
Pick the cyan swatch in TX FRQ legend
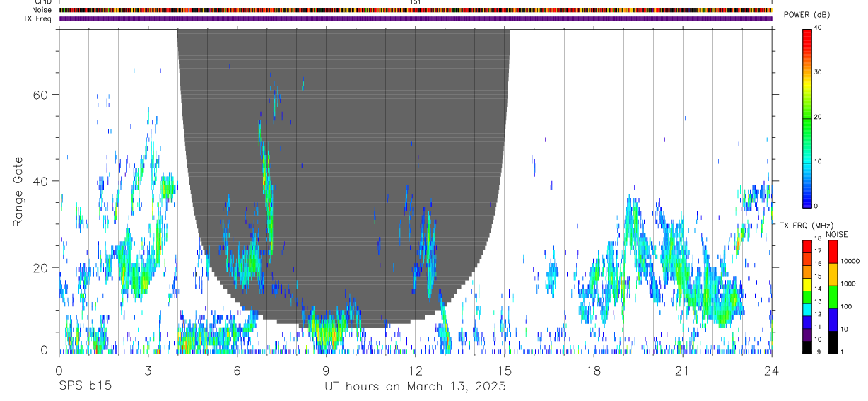(807, 310)
